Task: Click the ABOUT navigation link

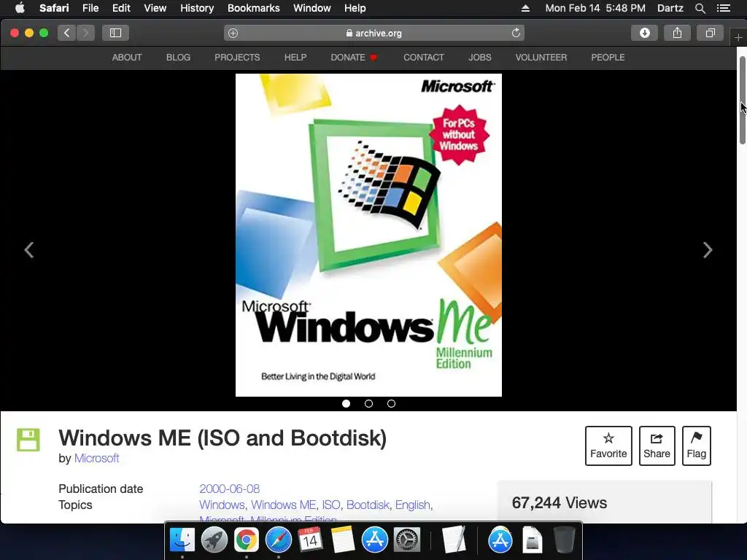Action: (x=127, y=57)
